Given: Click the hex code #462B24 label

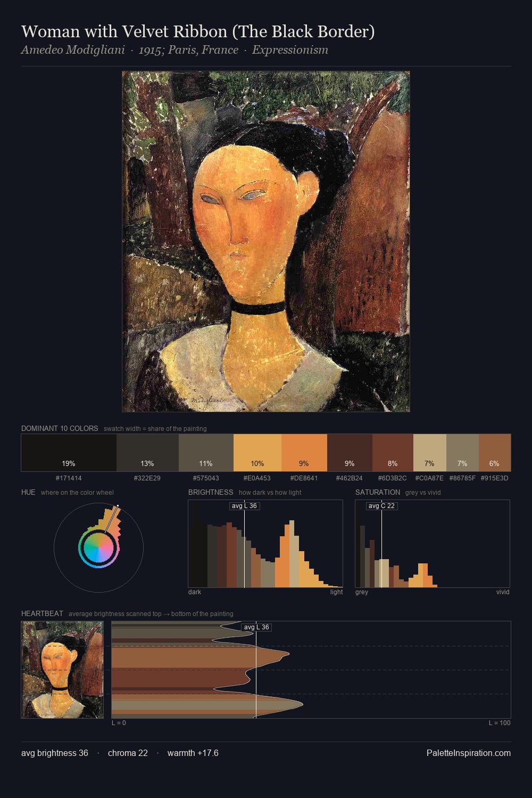Looking at the screenshot, I should (x=350, y=478).
